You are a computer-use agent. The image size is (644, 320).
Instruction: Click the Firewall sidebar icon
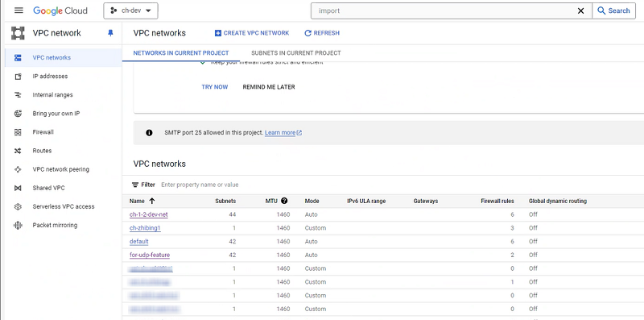pyautogui.click(x=18, y=132)
